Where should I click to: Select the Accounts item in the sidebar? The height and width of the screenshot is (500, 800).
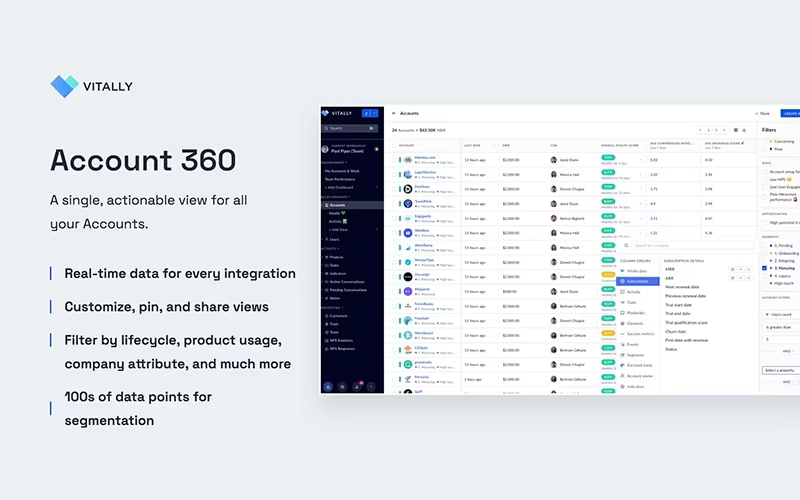click(352, 205)
